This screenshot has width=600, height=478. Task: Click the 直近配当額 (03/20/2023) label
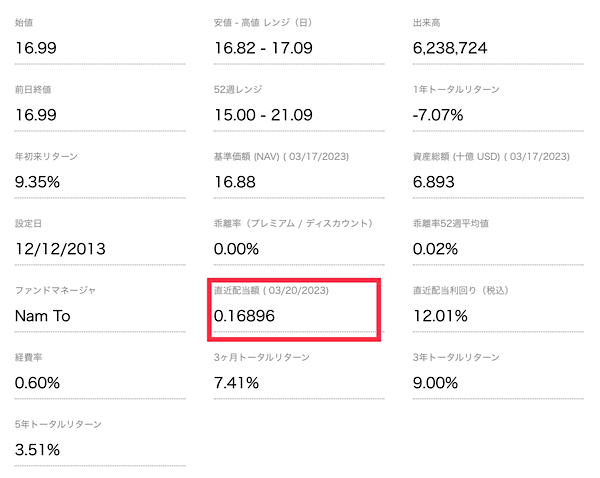point(271,290)
